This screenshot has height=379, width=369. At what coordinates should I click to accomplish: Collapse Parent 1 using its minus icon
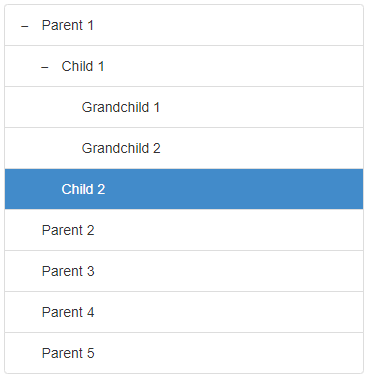25,26
